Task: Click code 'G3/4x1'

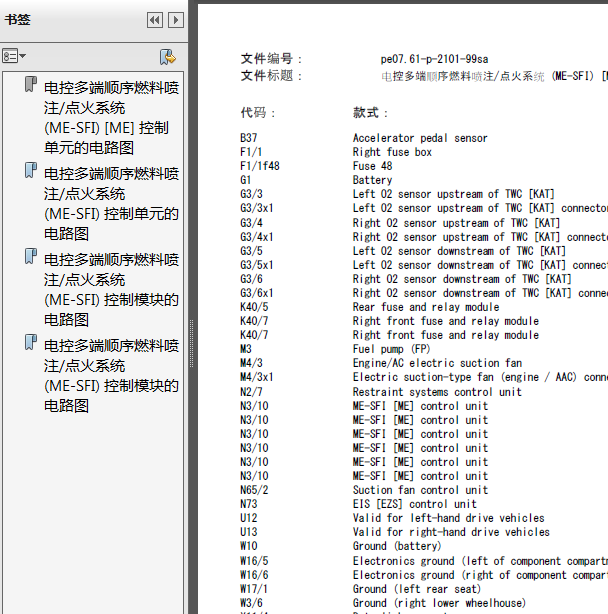Action: click(257, 237)
